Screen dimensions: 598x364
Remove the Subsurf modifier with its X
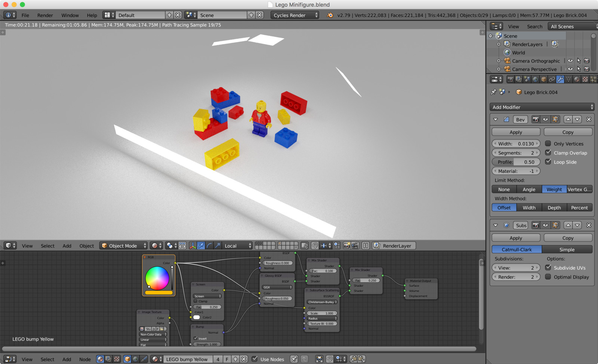589,225
